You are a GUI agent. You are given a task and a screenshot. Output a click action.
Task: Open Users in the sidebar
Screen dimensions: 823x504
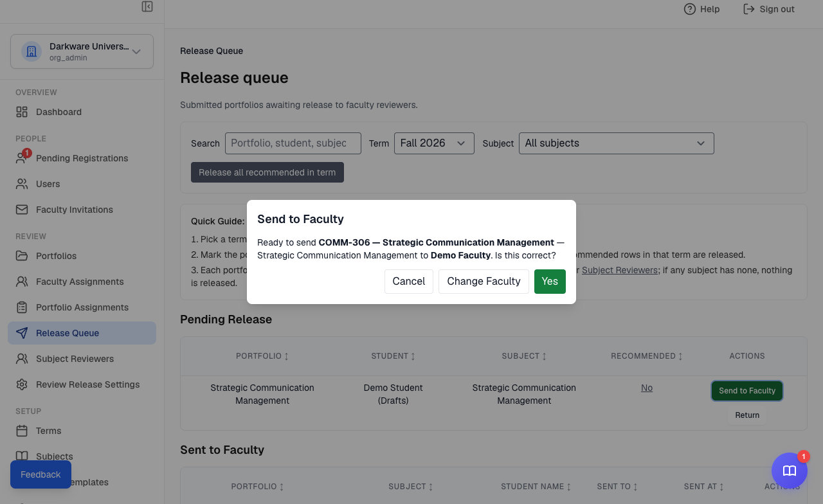click(x=82, y=184)
